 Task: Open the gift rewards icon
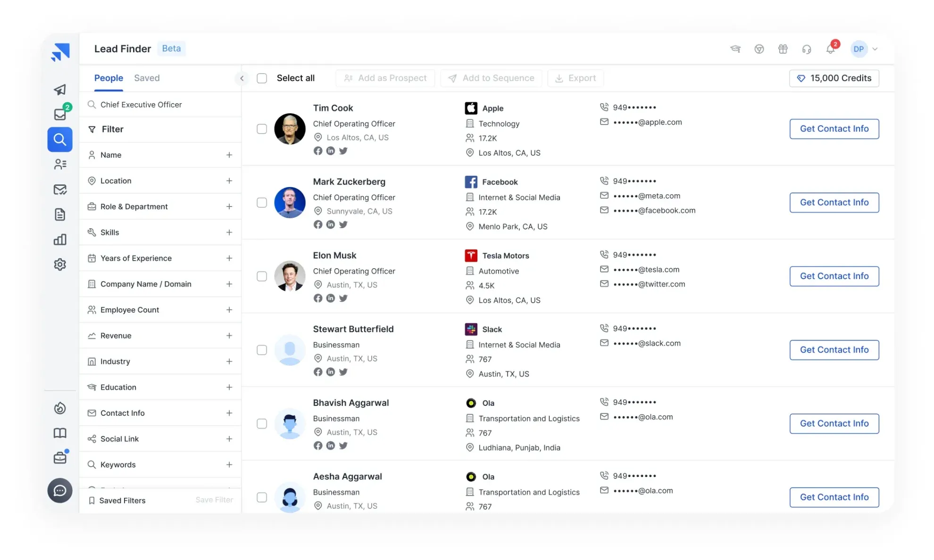point(783,49)
